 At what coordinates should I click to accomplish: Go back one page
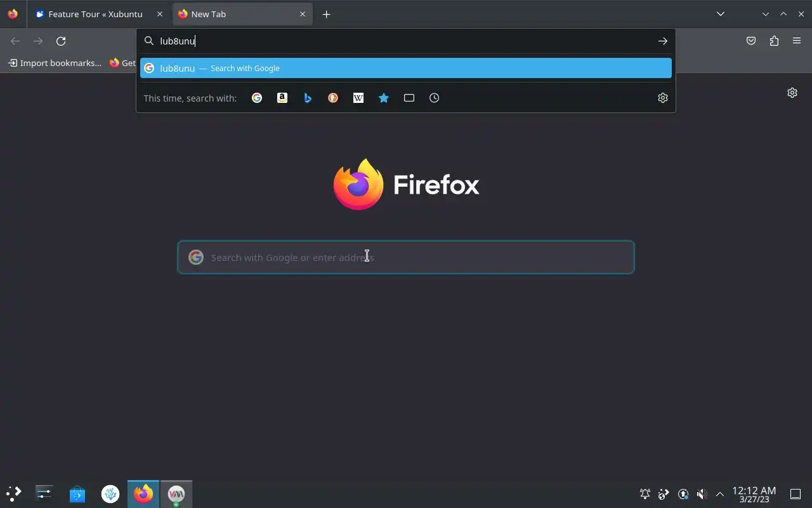(15, 41)
